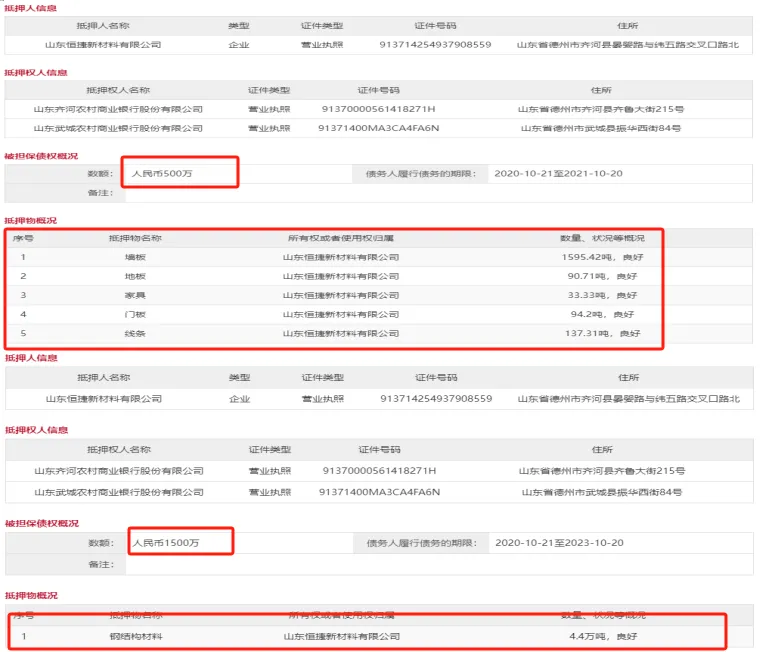Click the period 2020-10-21至2023-10-20
This screenshot has width=760, height=652.
(559, 543)
